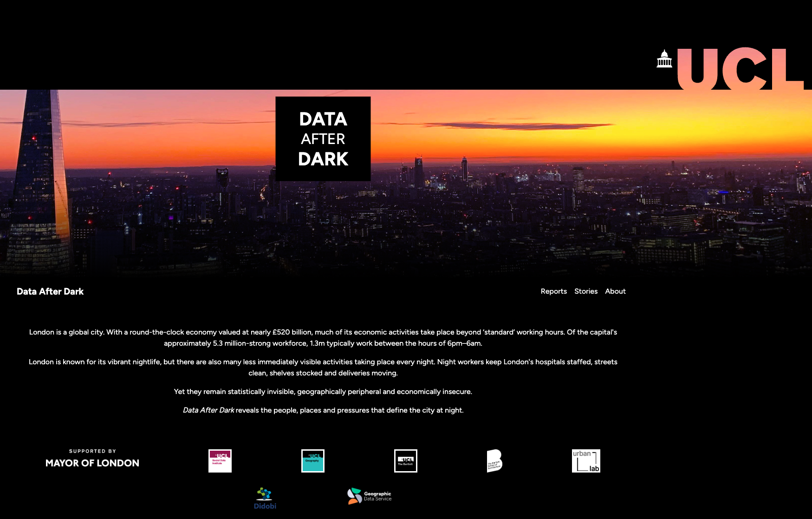Image resolution: width=812 pixels, height=519 pixels.
Task: Open the Data After Dark home link
Action: [x=50, y=291]
